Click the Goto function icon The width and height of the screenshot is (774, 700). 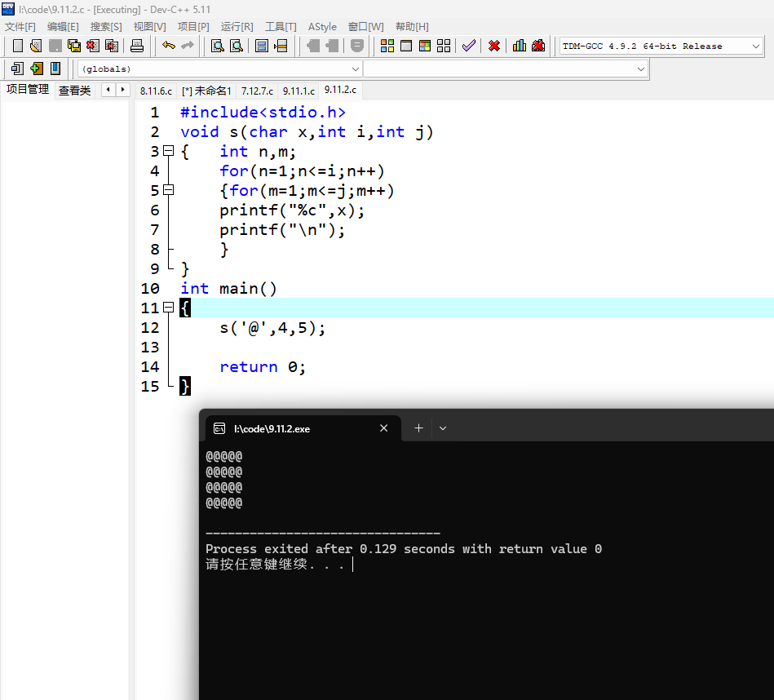[262, 46]
